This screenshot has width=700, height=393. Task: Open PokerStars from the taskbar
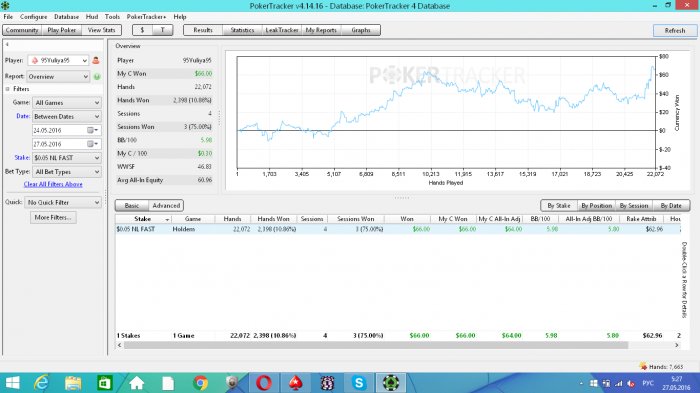[295, 383]
